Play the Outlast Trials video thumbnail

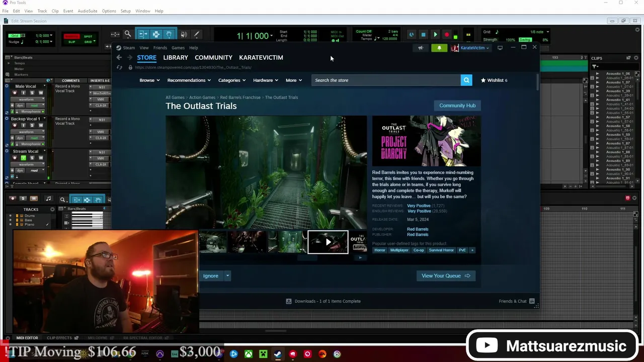click(328, 242)
